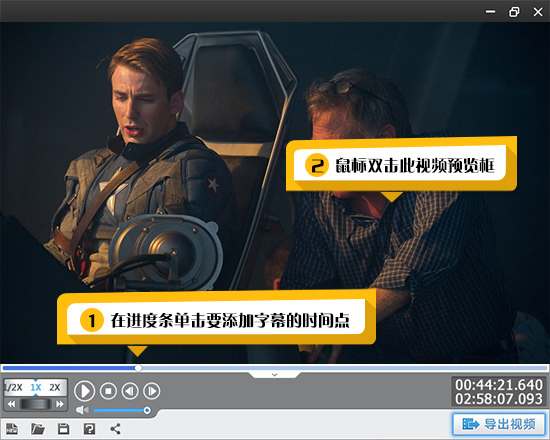Mute audio via the speaker icon
Image resolution: width=550 pixels, height=440 pixels.
pyautogui.click(x=82, y=410)
